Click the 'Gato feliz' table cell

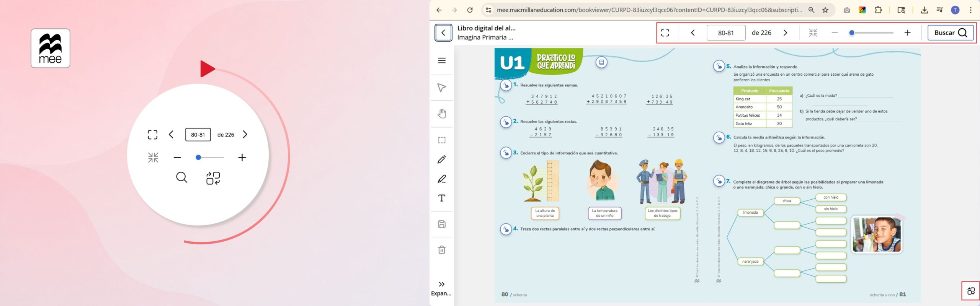(x=750, y=124)
